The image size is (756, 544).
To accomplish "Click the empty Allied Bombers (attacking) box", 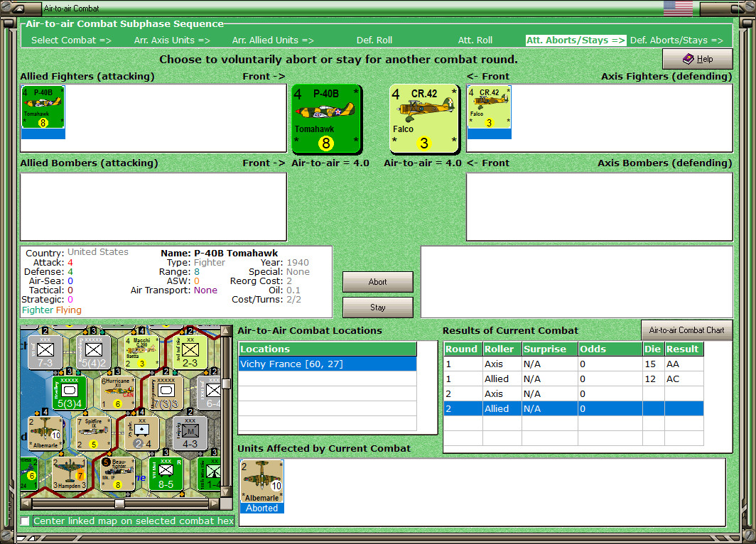I will tap(153, 207).
